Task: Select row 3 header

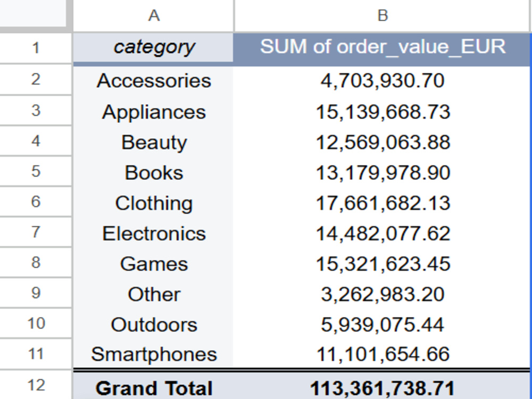Action: [36, 111]
